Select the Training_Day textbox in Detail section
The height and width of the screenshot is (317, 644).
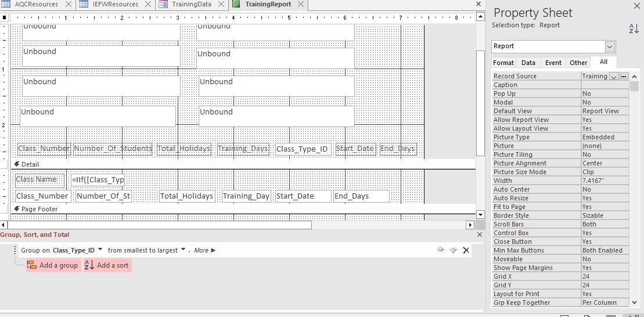(246, 196)
